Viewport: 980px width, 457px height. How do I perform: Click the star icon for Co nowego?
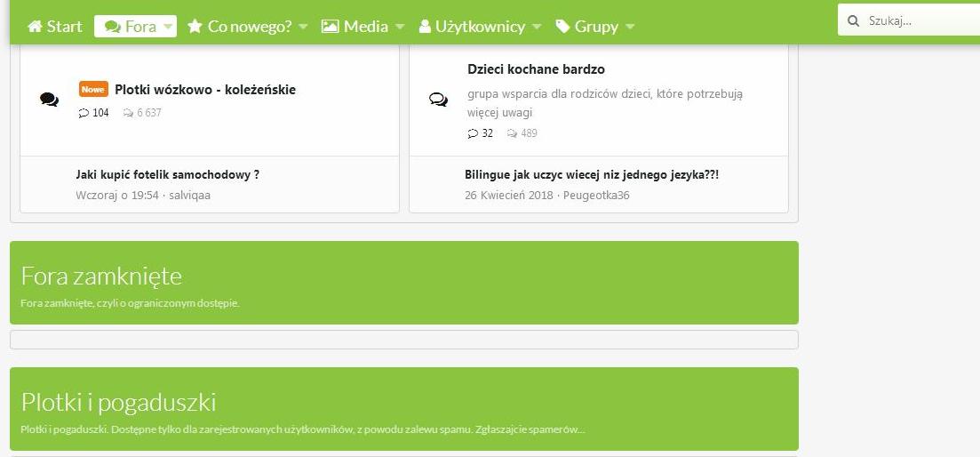(195, 27)
